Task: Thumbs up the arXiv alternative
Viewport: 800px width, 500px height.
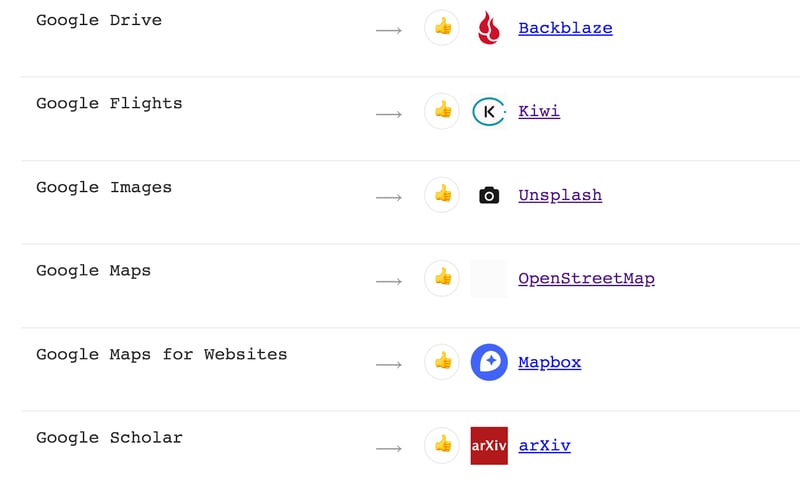Action: (442, 445)
